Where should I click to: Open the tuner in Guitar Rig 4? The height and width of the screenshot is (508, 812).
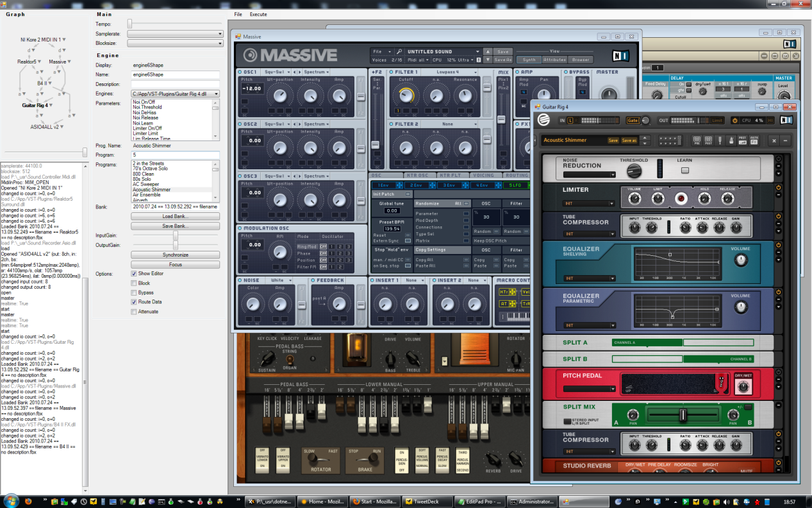719,140
